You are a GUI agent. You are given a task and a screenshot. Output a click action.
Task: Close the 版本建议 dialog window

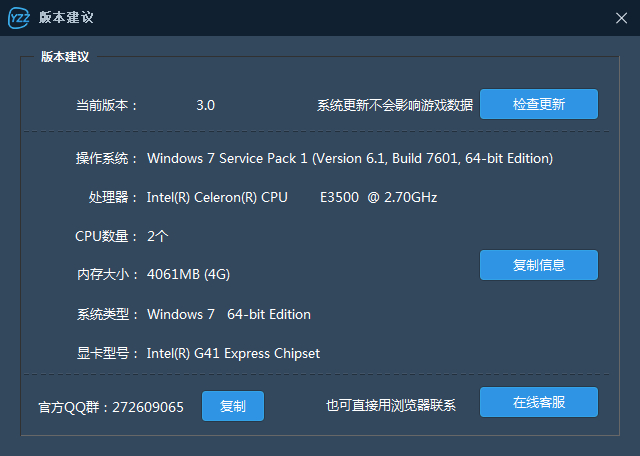[x=621, y=18]
